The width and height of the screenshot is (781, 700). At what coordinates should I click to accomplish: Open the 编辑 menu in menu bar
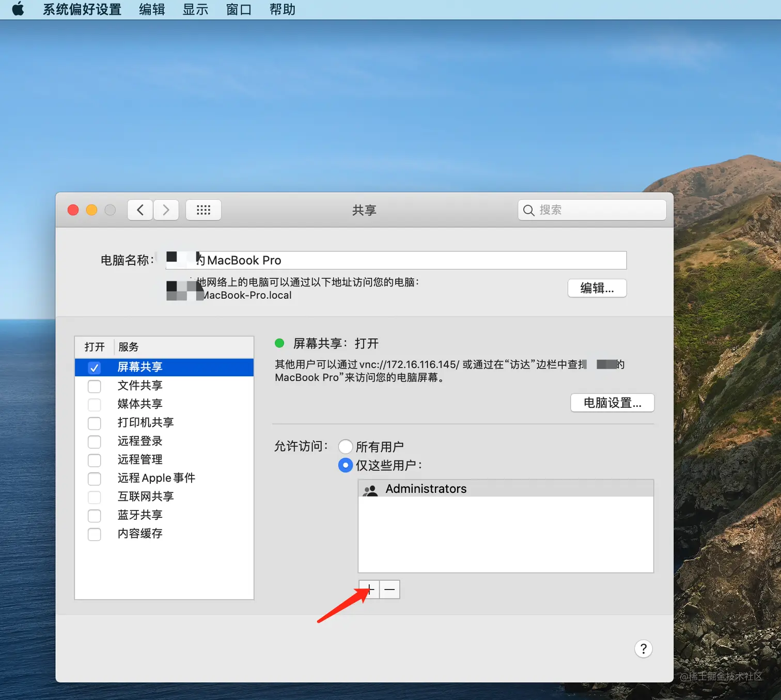coord(152,9)
